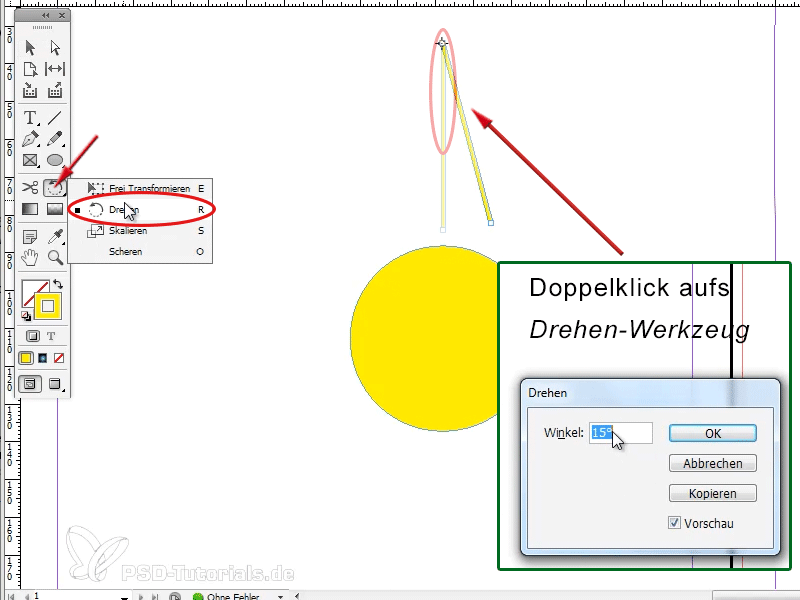Switch to Preview view mode

[x=55, y=384]
